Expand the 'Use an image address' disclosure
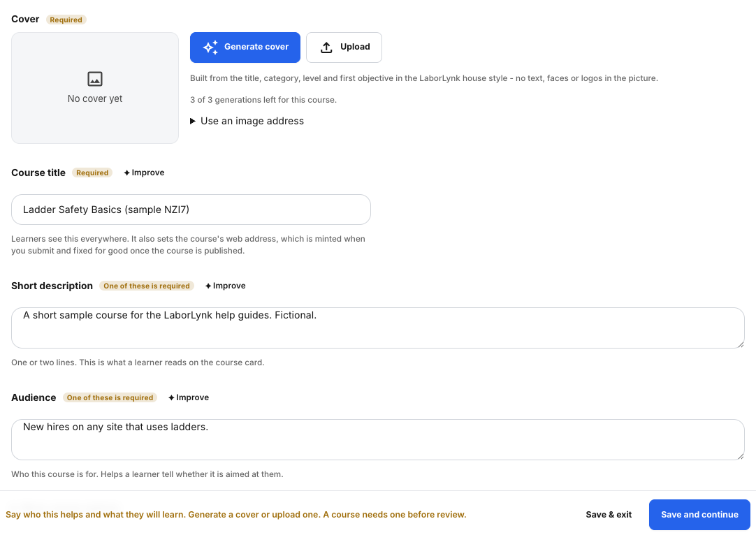Image resolution: width=756 pixels, height=535 pixels. click(x=247, y=121)
